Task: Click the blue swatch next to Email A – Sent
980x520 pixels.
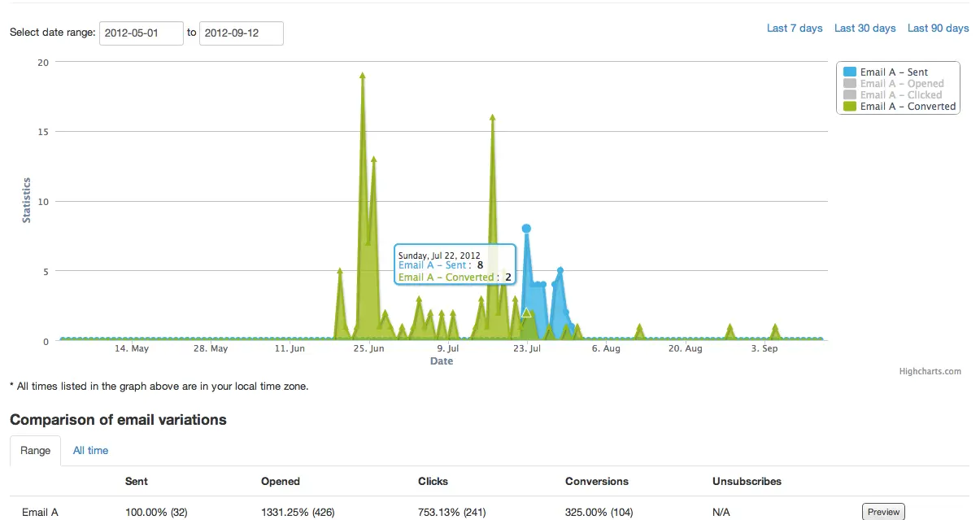Action: tap(848, 72)
